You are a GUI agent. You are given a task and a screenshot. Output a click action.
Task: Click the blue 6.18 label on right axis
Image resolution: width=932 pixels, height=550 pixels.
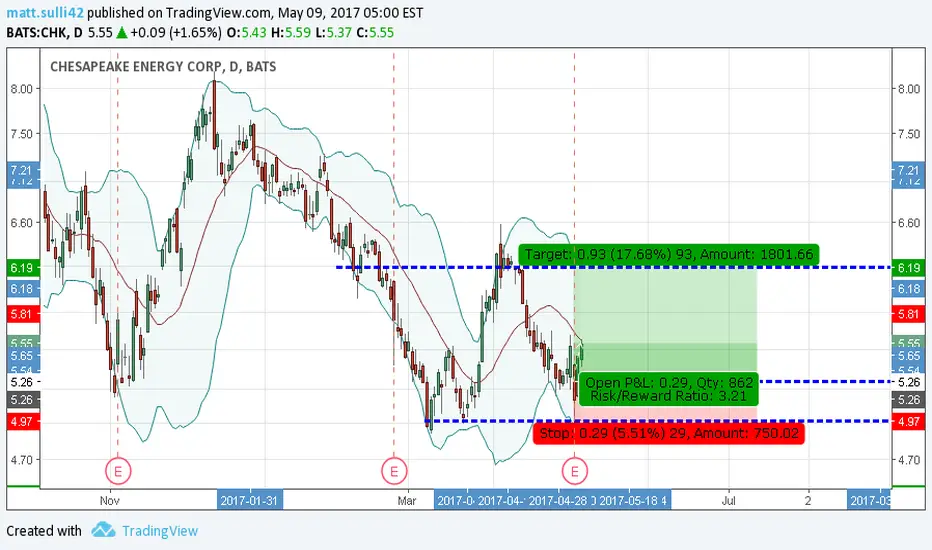click(908, 289)
